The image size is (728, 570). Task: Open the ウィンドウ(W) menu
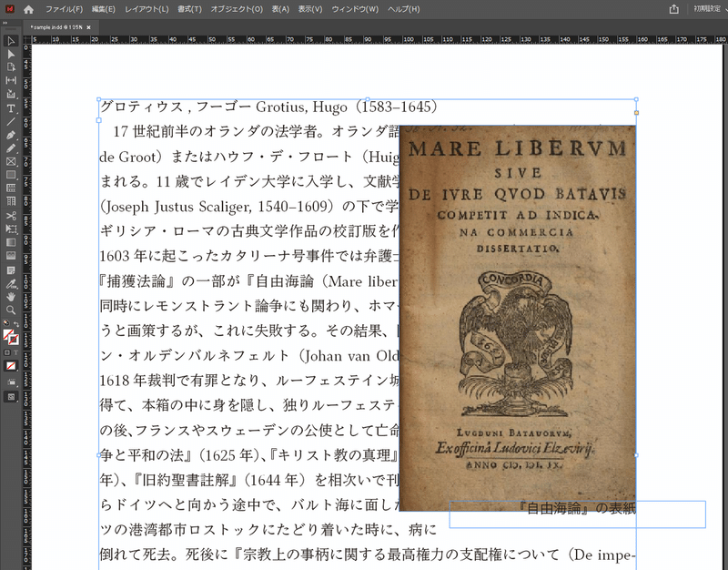coord(355,9)
